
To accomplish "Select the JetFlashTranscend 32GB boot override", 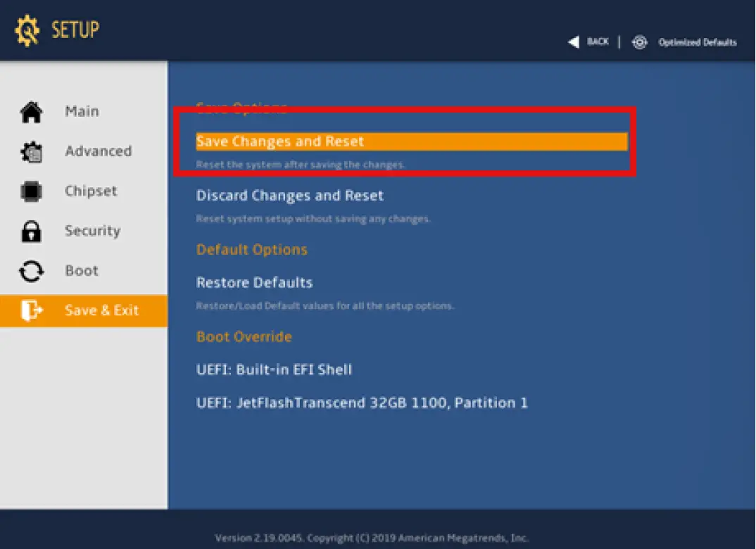I will tap(361, 403).
